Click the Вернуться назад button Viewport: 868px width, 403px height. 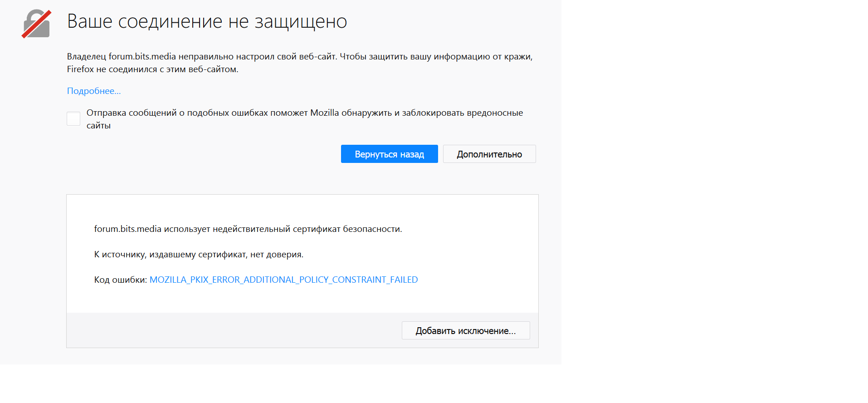(x=389, y=154)
